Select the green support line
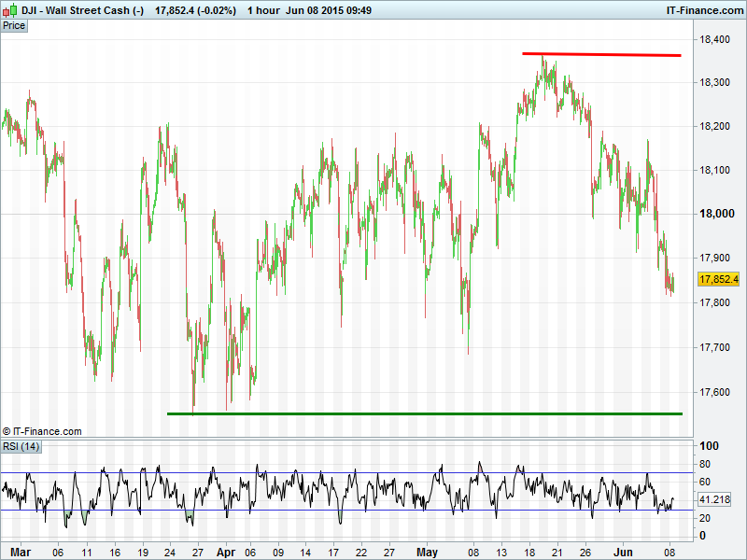This screenshot has height=560, width=747. pyautogui.click(x=424, y=413)
